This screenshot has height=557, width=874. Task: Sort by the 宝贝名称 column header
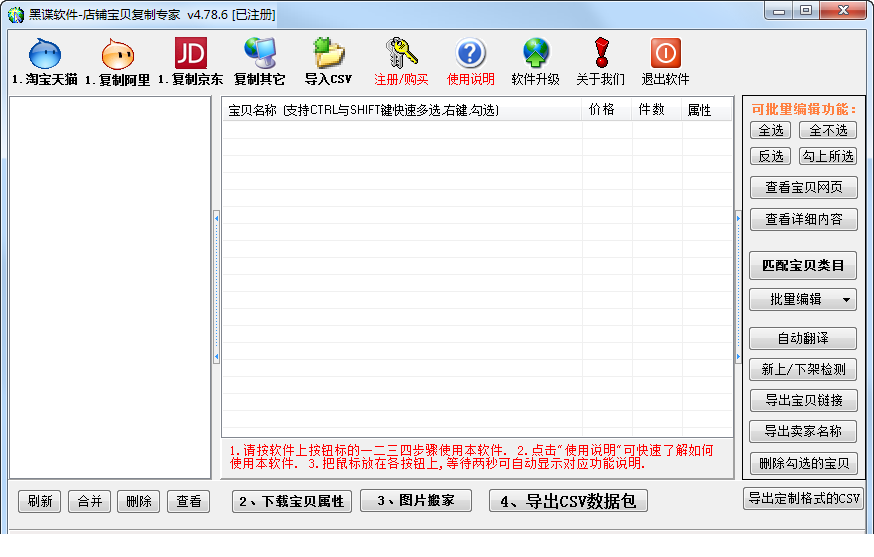coord(402,110)
